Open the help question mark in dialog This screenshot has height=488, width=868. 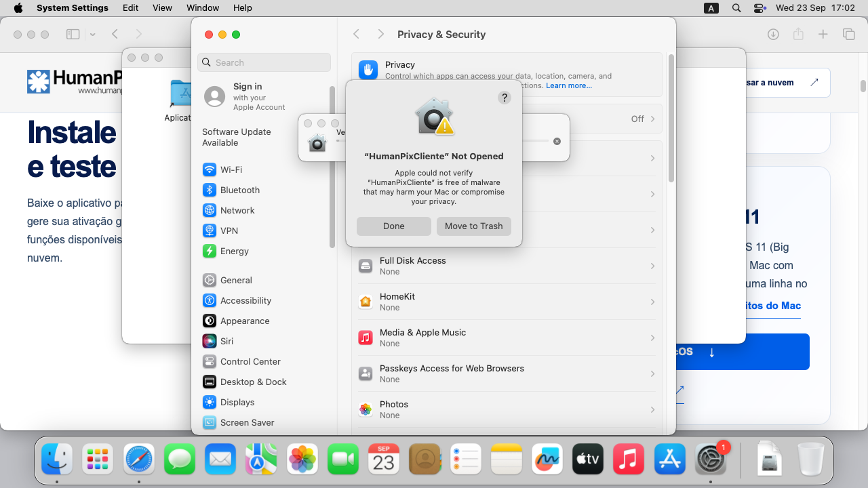[504, 98]
